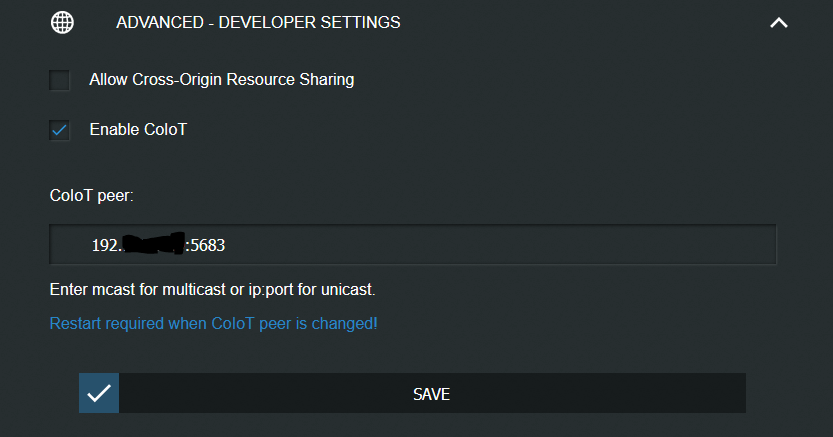Image resolution: width=833 pixels, height=437 pixels.
Task: Collapse the Advanced Developer Settings section
Action: pos(779,23)
